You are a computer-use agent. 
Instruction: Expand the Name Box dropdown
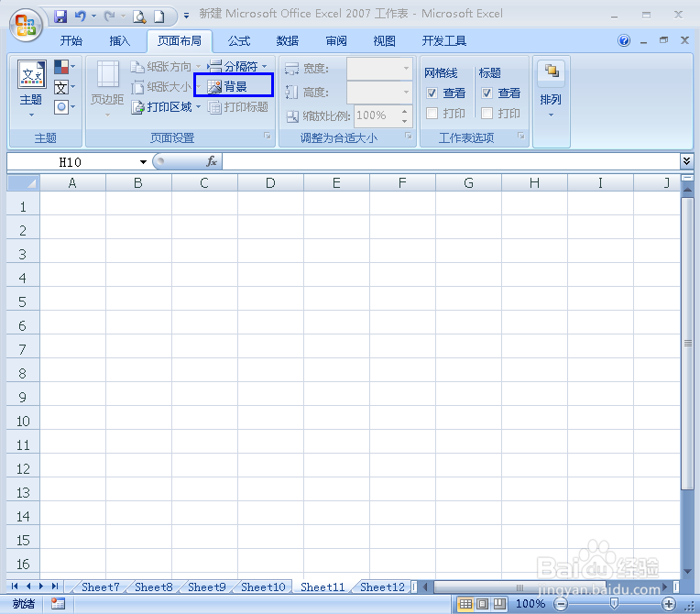tap(143, 162)
